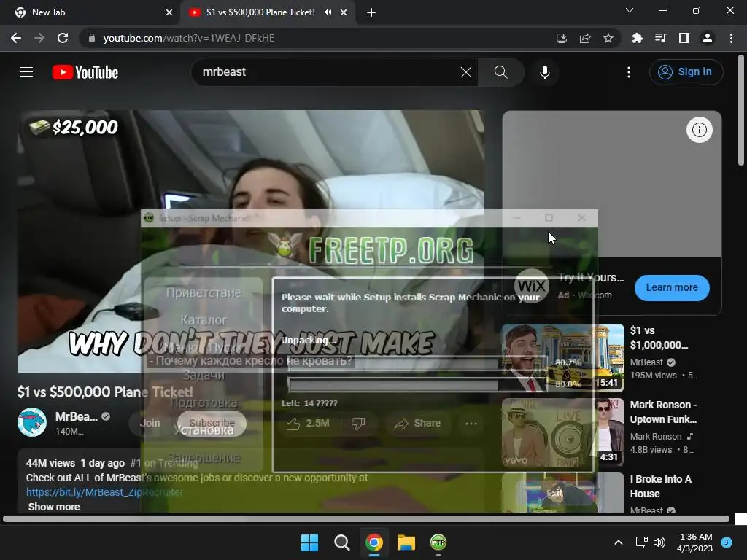
Task: Click the horizontal scrollbar at bottom
Action: pyautogui.click(x=366, y=518)
